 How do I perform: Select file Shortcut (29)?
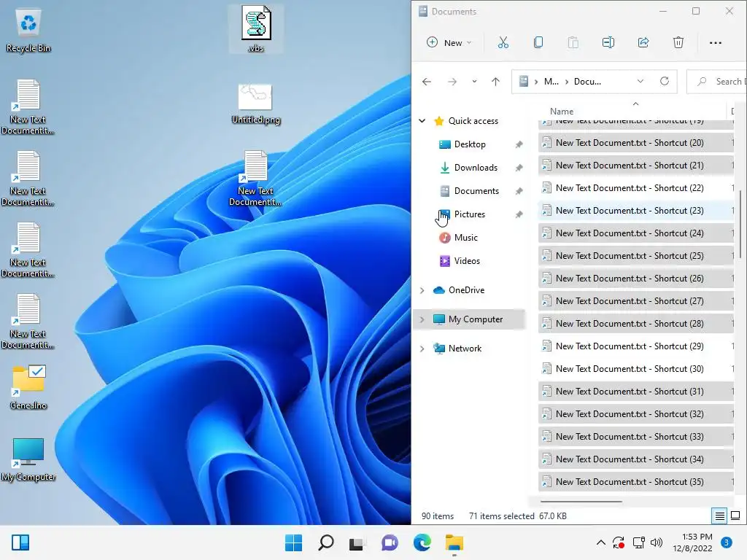coord(635,346)
